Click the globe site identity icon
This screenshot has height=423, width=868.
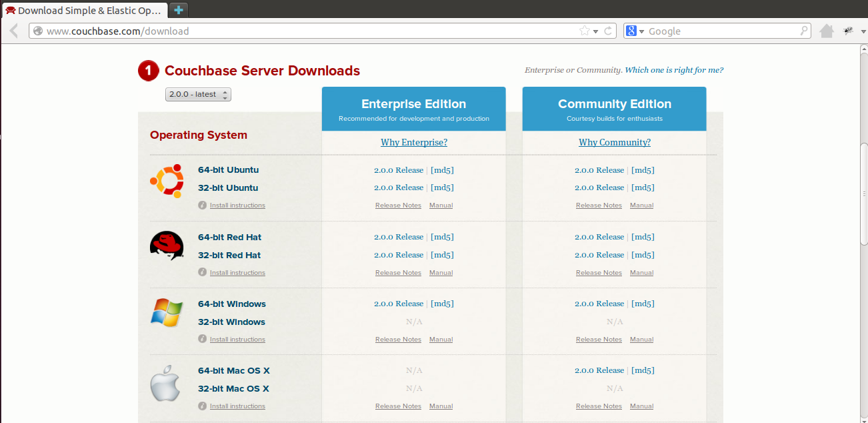click(38, 31)
